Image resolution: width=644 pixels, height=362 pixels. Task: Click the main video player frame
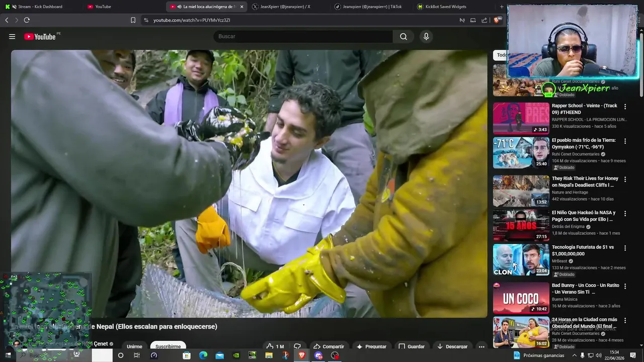(x=249, y=184)
